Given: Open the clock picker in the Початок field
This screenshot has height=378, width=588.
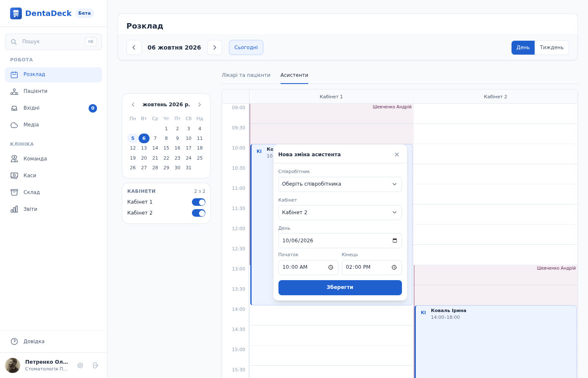Looking at the screenshot, I should 331,268.
